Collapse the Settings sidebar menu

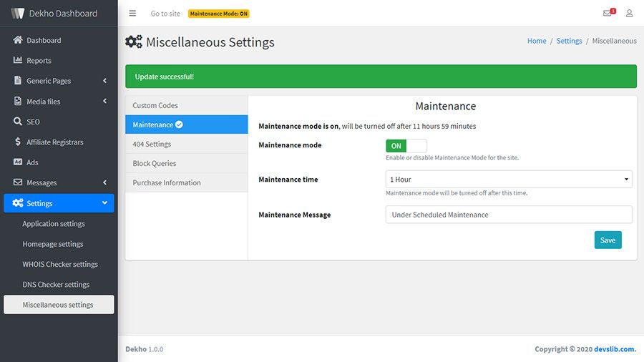click(x=104, y=203)
